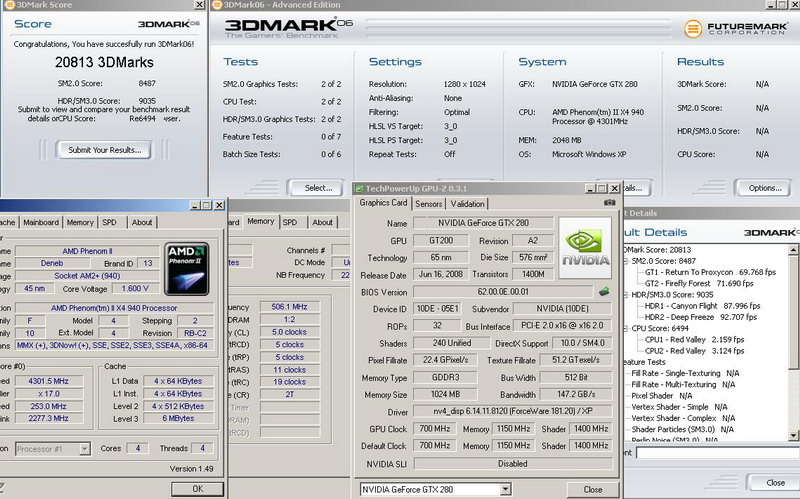This screenshot has height=499, width=800.
Task: Close the left CPU-Z window with the X
Action: click(x=219, y=205)
